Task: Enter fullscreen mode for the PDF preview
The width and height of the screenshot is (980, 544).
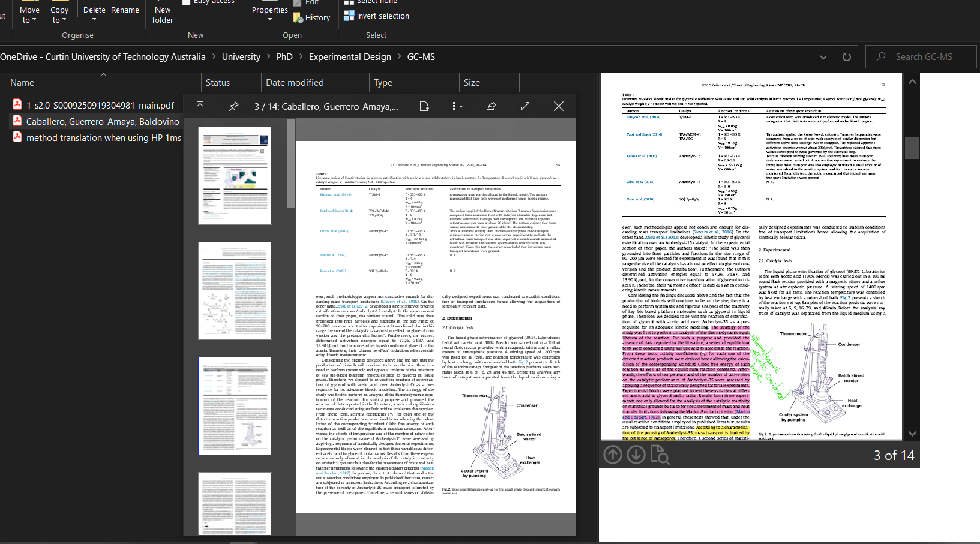Action: coord(525,106)
